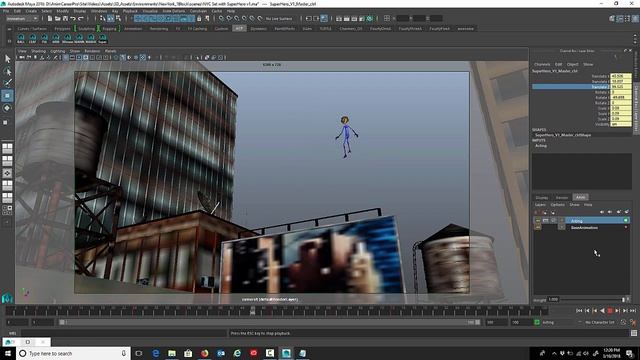The image size is (640, 360).
Task: Run the BALL shelf button
Action: (20, 39)
